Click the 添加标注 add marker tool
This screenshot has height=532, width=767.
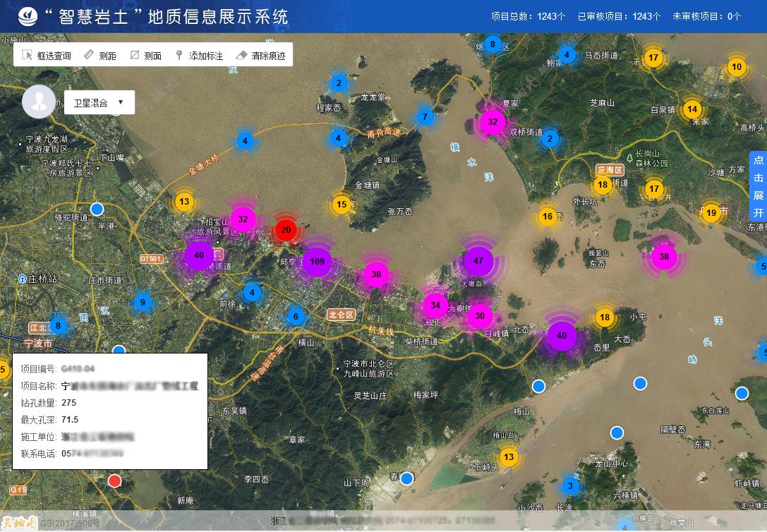[x=199, y=55]
